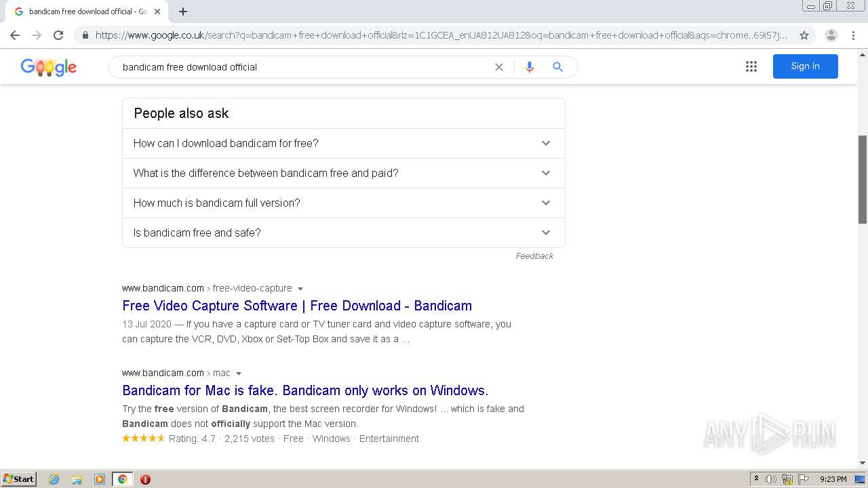Open a new tab with plus icon

[x=183, y=12]
